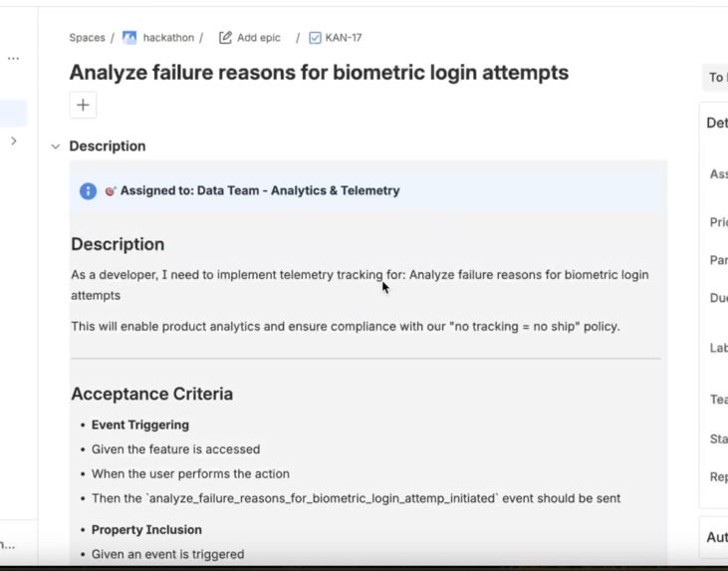Click the Details panel header
Viewport: 728px width, 571px height.
tap(716, 123)
